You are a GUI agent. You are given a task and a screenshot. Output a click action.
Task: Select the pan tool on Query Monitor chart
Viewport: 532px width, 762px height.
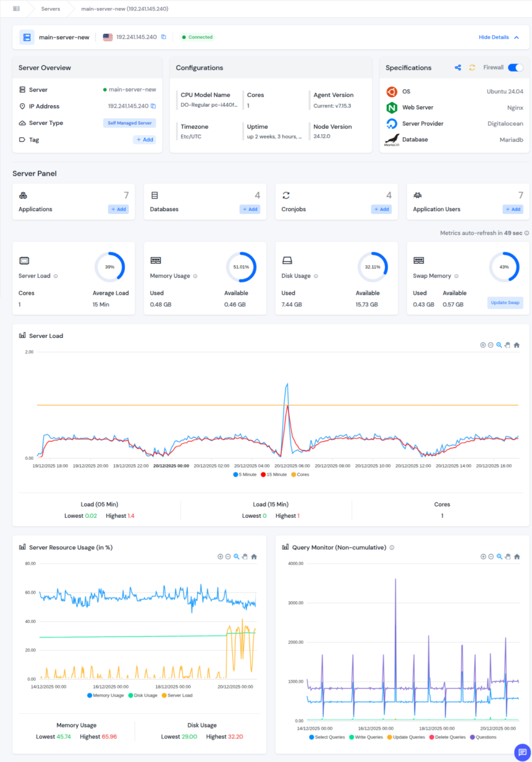(508, 557)
